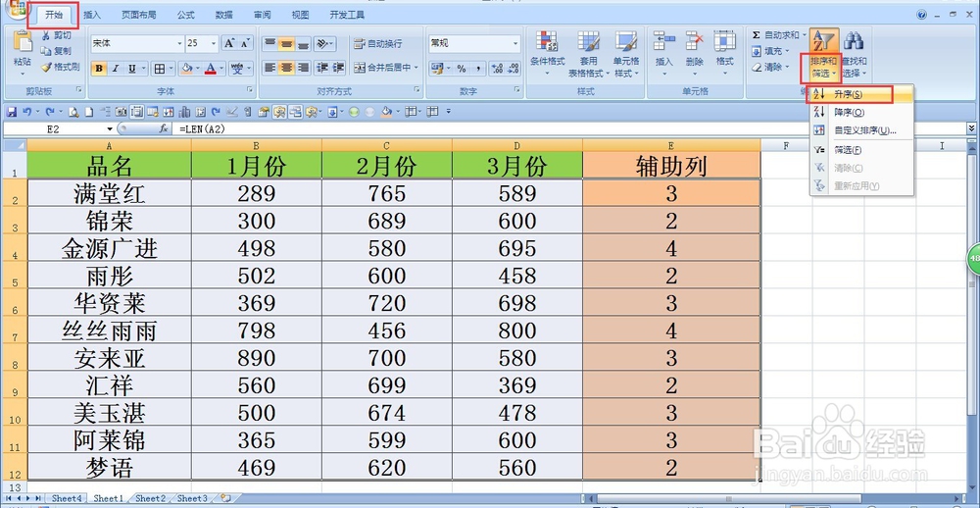Increase font size with the large A button
The image size is (980, 508).
point(230,43)
